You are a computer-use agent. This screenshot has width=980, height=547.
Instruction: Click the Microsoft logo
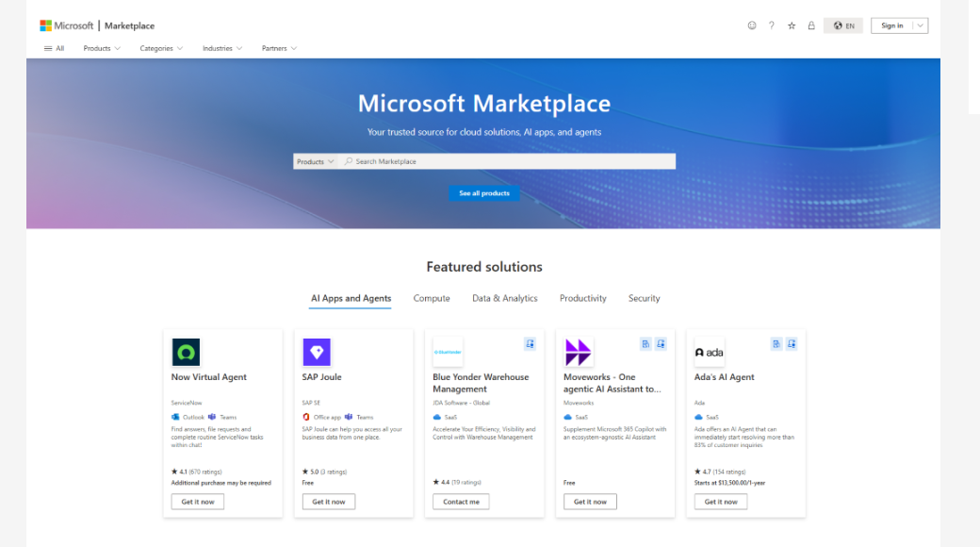[46, 25]
